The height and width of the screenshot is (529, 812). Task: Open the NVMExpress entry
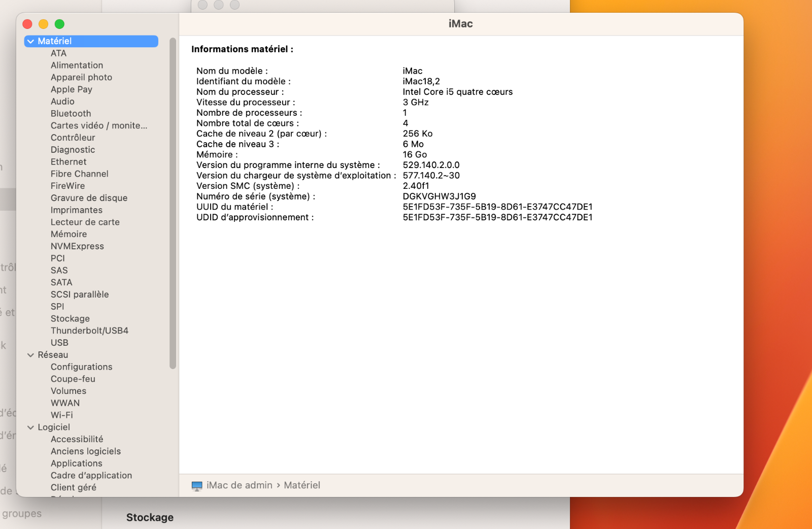coord(77,246)
